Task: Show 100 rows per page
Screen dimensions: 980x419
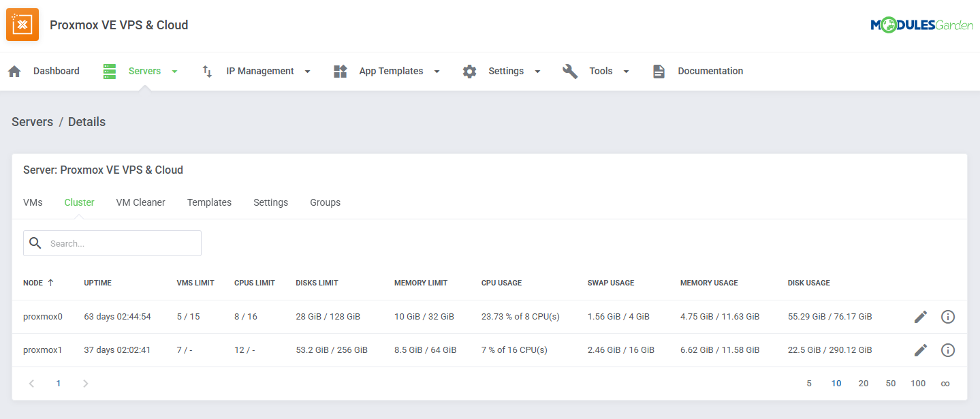Action: point(917,383)
